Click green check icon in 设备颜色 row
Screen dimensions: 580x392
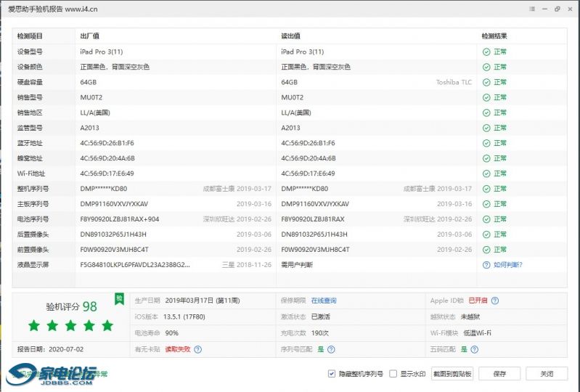click(486, 68)
